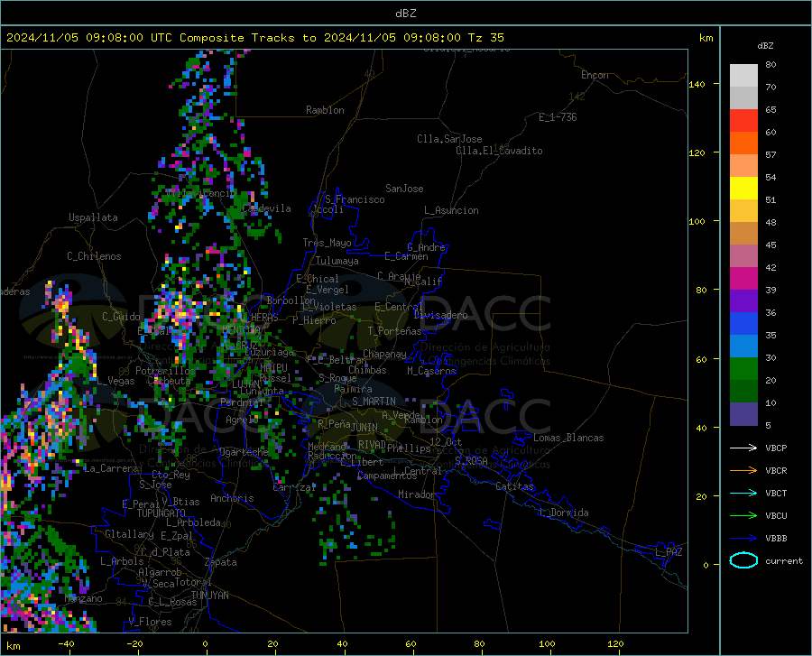Click the 'L_Asuncion' map label
The image size is (812, 656).
[x=451, y=210]
